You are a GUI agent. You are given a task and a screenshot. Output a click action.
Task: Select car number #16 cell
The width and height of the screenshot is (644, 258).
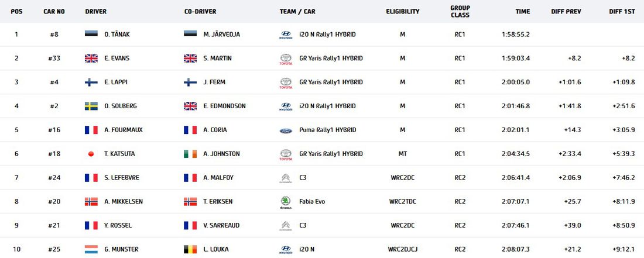click(x=54, y=130)
